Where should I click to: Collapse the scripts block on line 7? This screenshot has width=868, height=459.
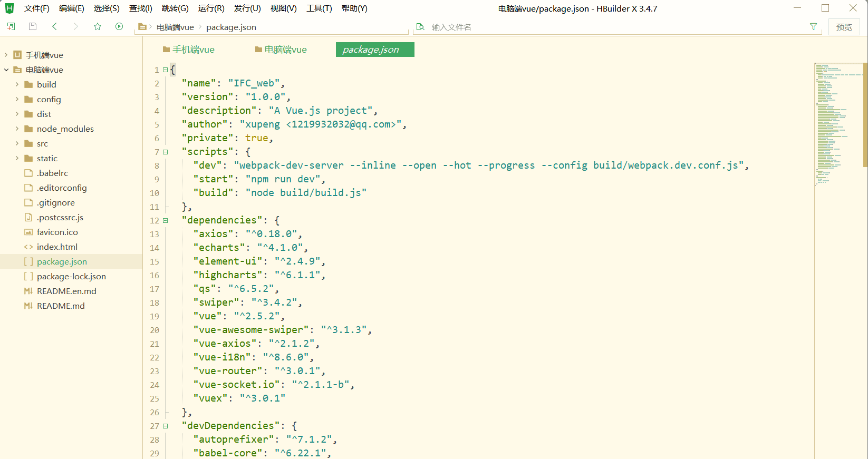[166, 152]
